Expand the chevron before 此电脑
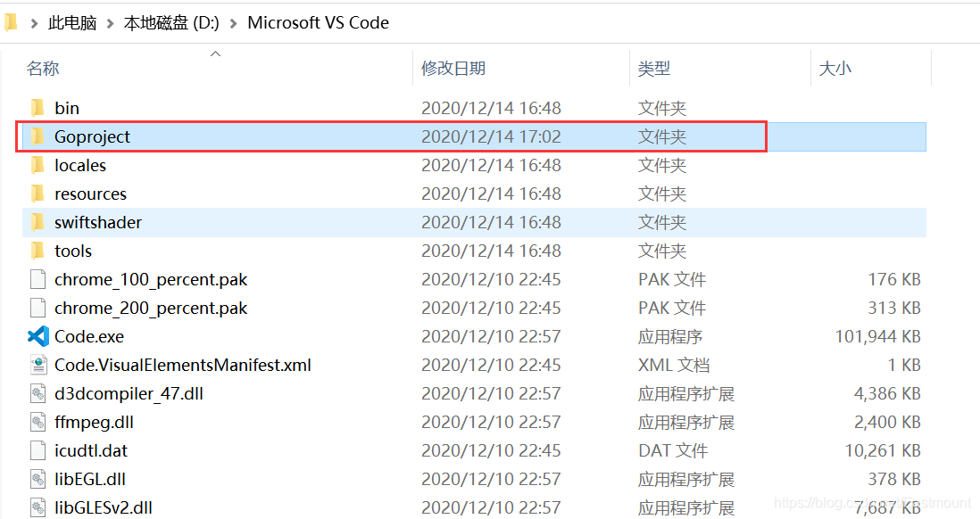 coord(35,24)
